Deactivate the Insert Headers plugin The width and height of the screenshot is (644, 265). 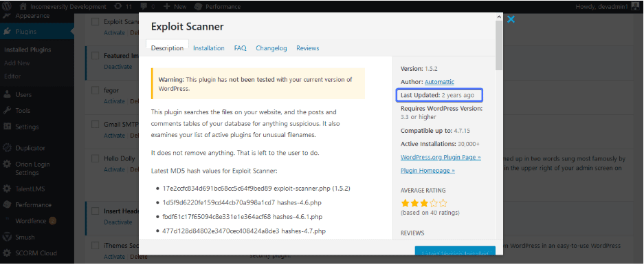click(x=118, y=222)
